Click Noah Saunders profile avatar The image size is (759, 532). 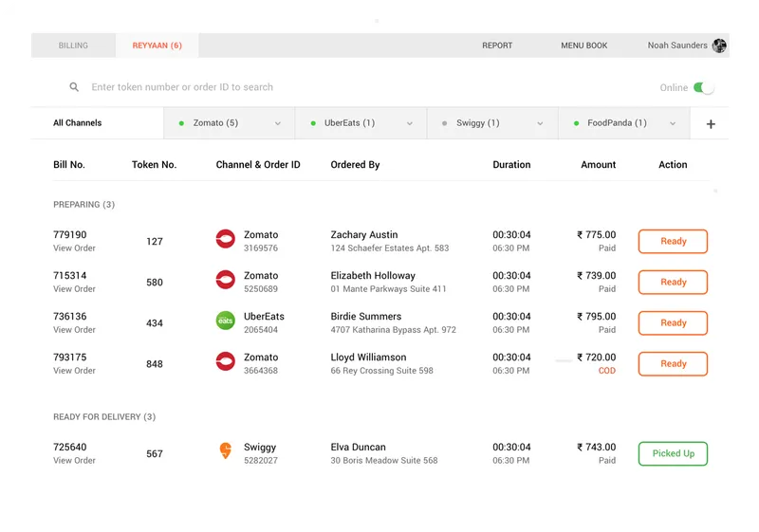coord(719,46)
